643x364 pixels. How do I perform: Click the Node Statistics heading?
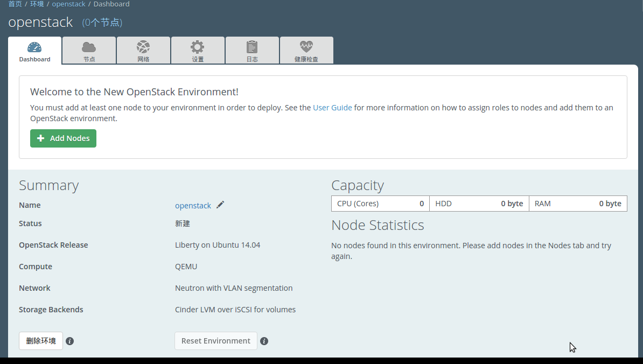[378, 225]
